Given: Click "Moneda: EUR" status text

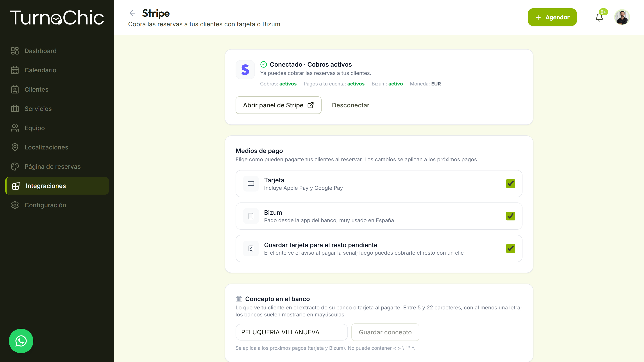Looking at the screenshot, I should pyautogui.click(x=425, y=84).
